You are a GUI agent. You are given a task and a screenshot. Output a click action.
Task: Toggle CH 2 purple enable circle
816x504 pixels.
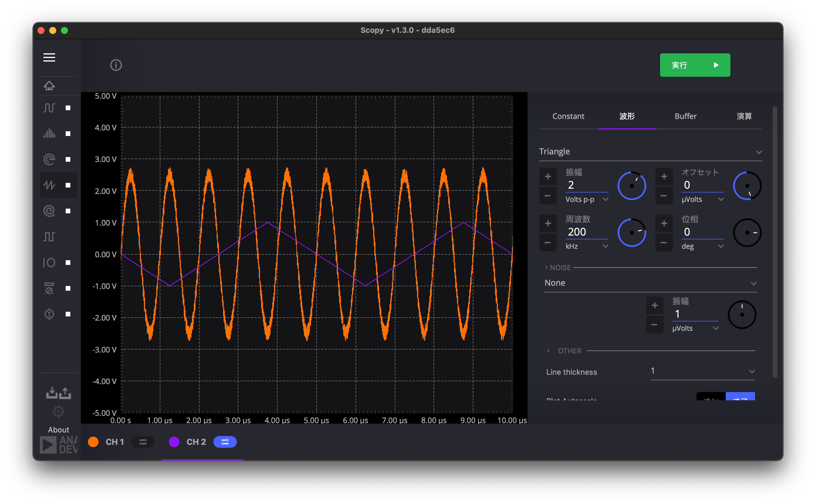point(174,442)
